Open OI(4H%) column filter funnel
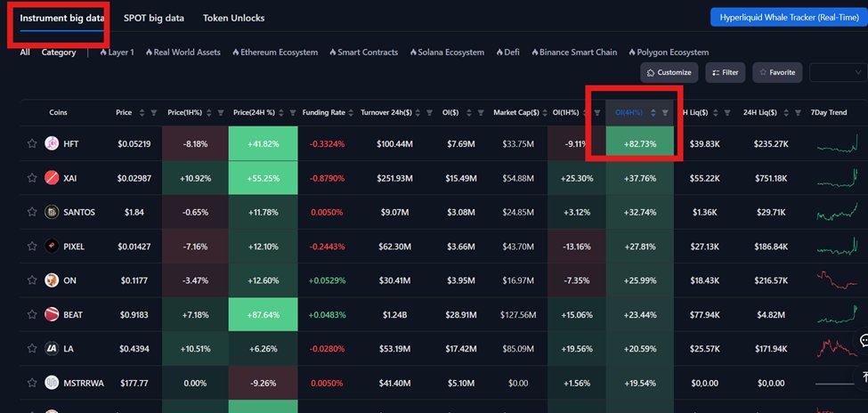The height and width of the screenshot is (413, 868). [665, 113]
